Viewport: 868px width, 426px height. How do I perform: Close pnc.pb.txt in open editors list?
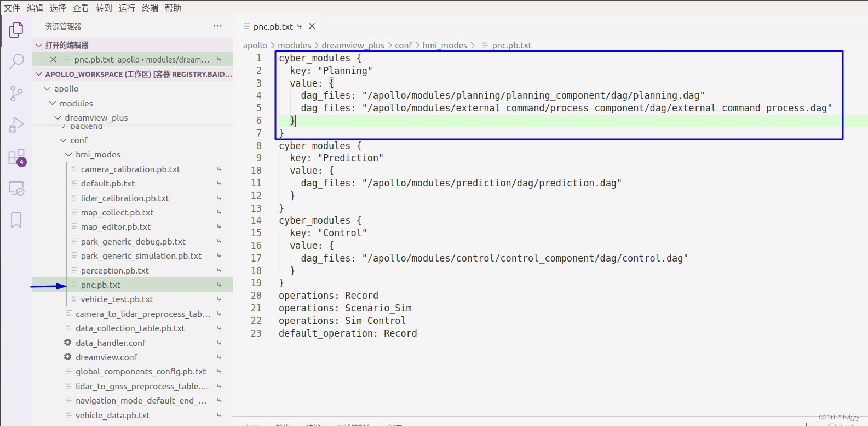53,59
